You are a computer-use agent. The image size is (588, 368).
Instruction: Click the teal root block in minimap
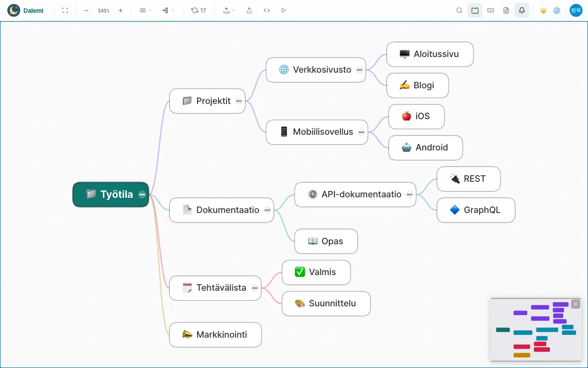click(x=503, y=330)
